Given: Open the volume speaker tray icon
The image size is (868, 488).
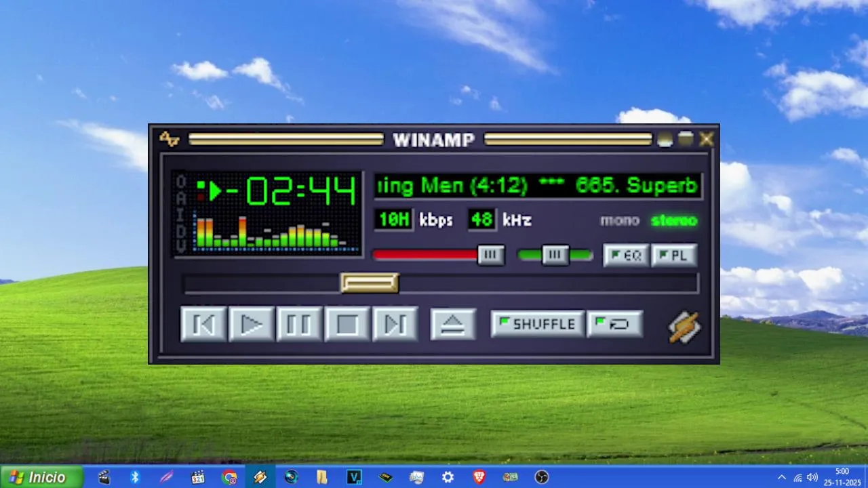Looking at the screenshot, I should coord(812,478).
